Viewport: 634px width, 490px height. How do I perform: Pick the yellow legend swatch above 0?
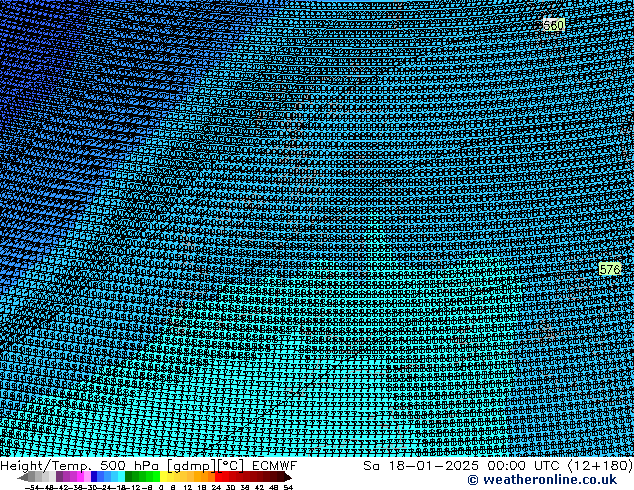[x=163, y=477]
